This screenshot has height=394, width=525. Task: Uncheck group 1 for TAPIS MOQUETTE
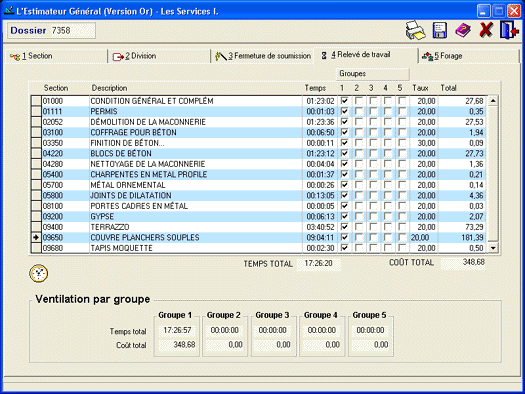point(344,248)
